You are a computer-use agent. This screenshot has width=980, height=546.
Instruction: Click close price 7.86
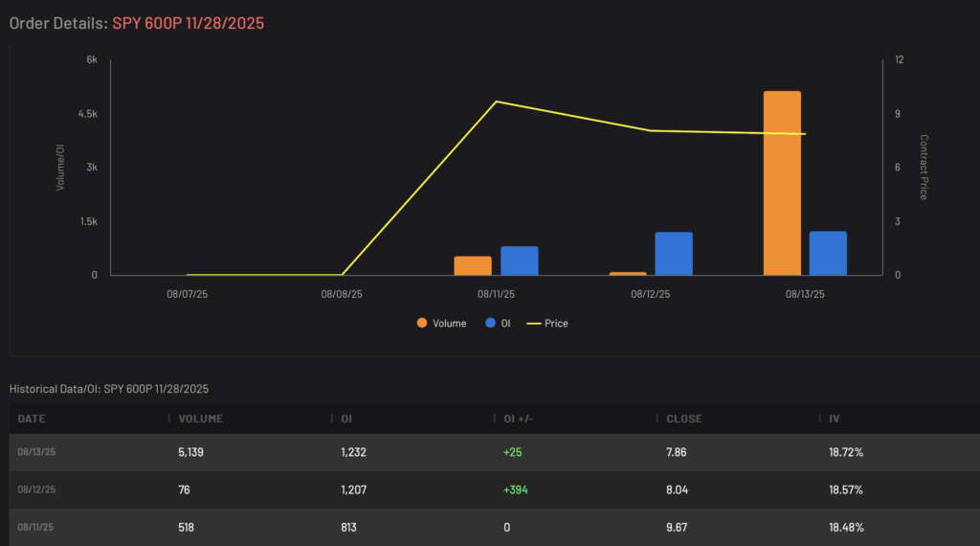click(x=677, y=452)
